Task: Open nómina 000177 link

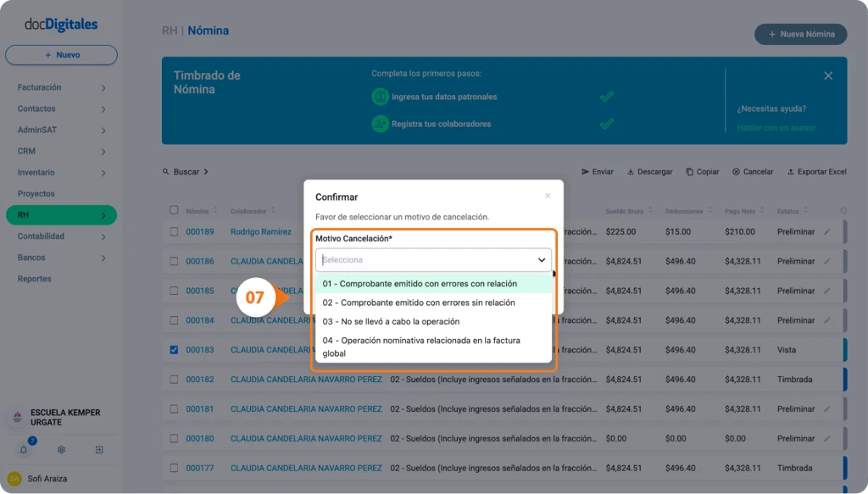Action: pyautogui.click(x=200, y=468)
